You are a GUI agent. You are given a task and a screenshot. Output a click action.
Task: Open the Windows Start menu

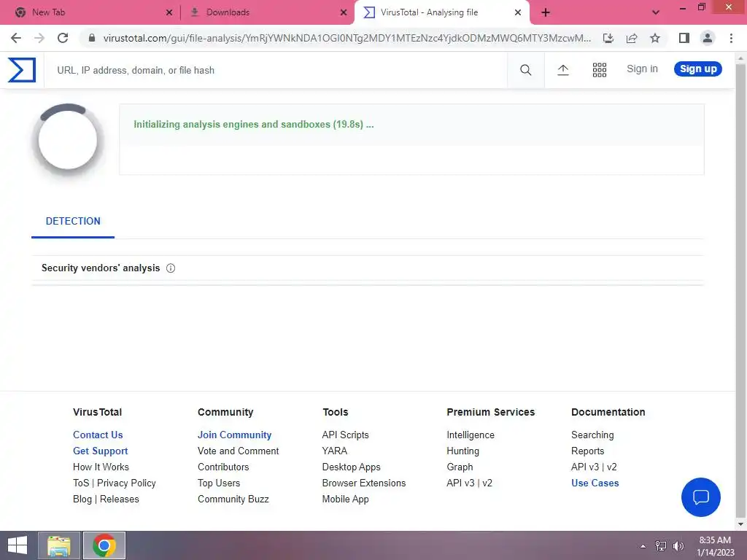coord(18,545)
